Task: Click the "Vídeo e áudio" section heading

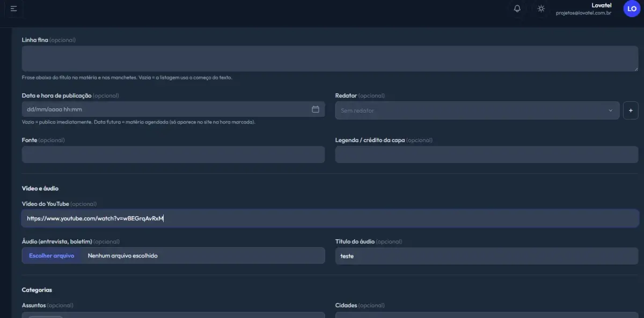Action: (x=40, y=188)
